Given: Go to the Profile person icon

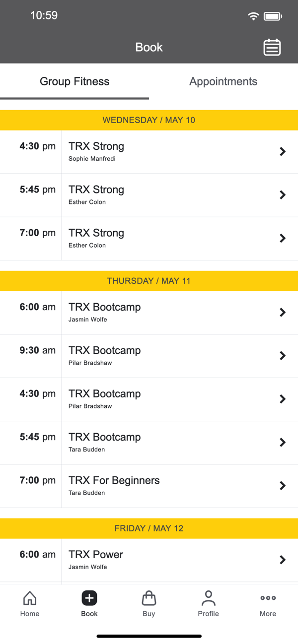Looking at the screenshot, I should point(208,598).
